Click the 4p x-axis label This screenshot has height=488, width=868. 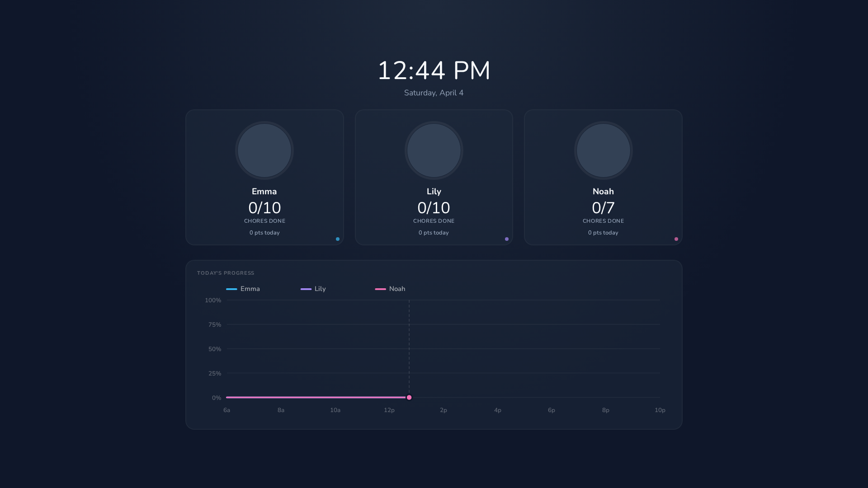(x=498, y=410)
